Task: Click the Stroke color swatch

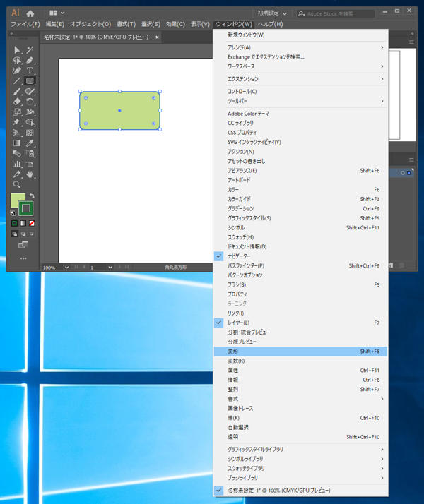Action: coord(25,209)
